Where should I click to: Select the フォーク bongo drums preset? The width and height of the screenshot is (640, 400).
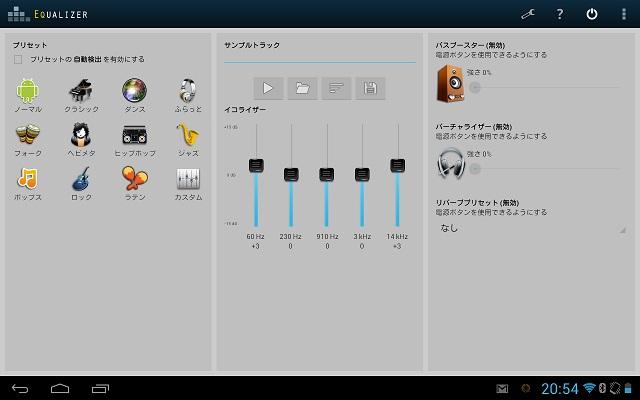[x=28, y=135]
